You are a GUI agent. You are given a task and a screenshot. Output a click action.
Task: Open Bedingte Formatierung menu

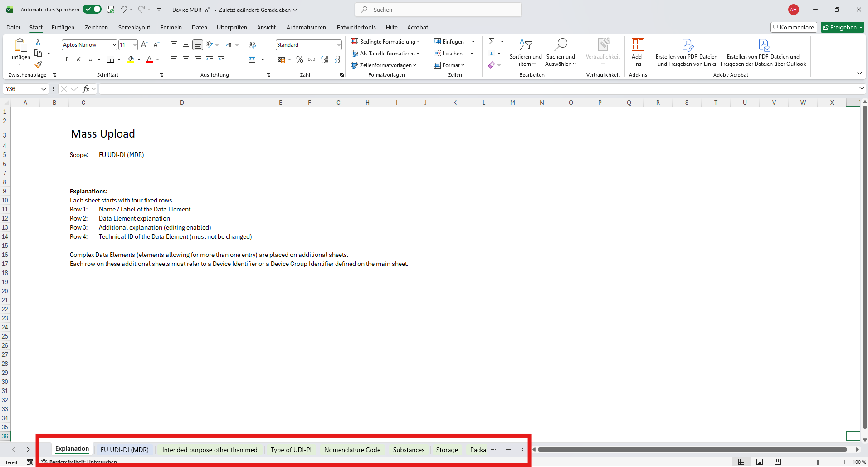point(385,41)
